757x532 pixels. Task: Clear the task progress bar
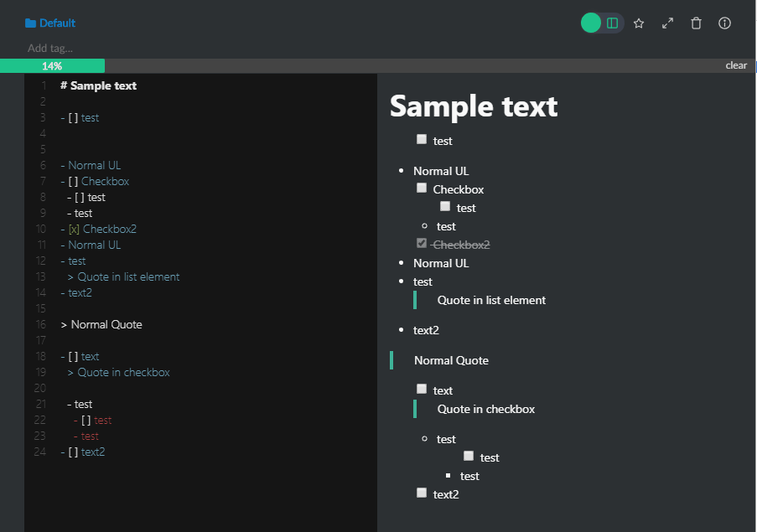[x=736, y=65]
